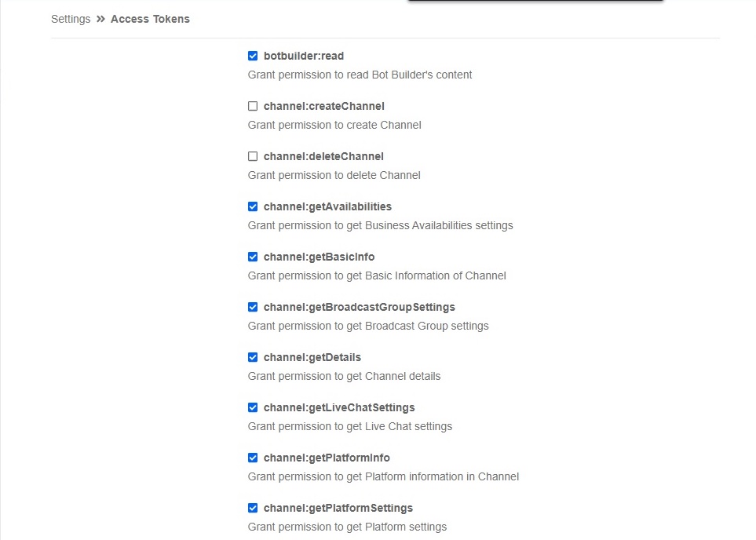Screen dimensions: 756x540
Task: Uncheck the channel:getDetails checkbox
Action: coord(253,357)
